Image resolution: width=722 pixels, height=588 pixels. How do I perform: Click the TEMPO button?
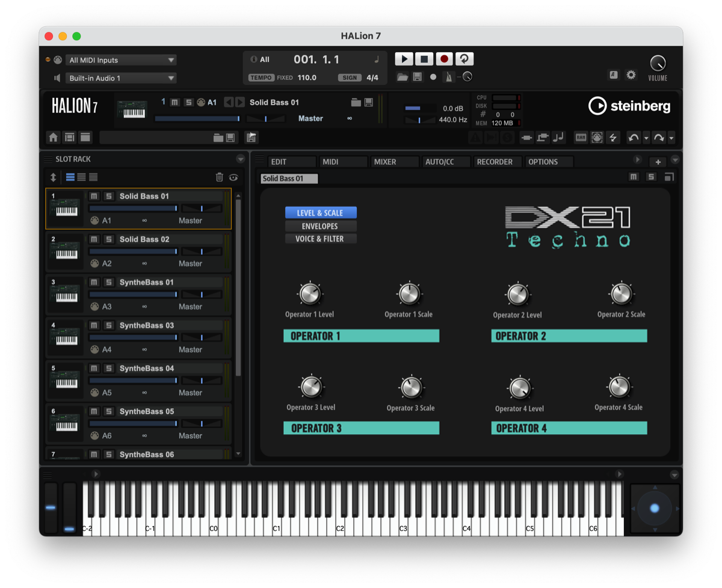[x=261, y=78]
